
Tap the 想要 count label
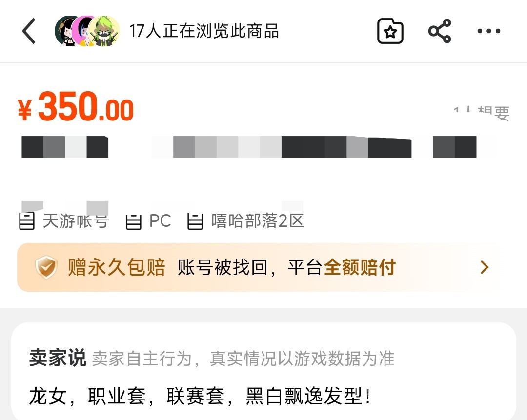tap(481, 113)
